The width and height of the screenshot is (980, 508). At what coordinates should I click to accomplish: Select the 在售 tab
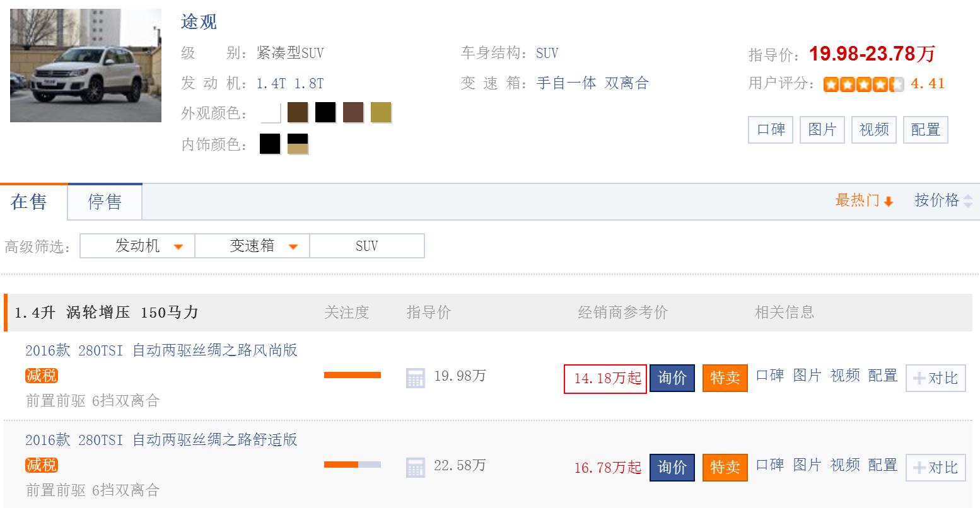pos(29,202)
